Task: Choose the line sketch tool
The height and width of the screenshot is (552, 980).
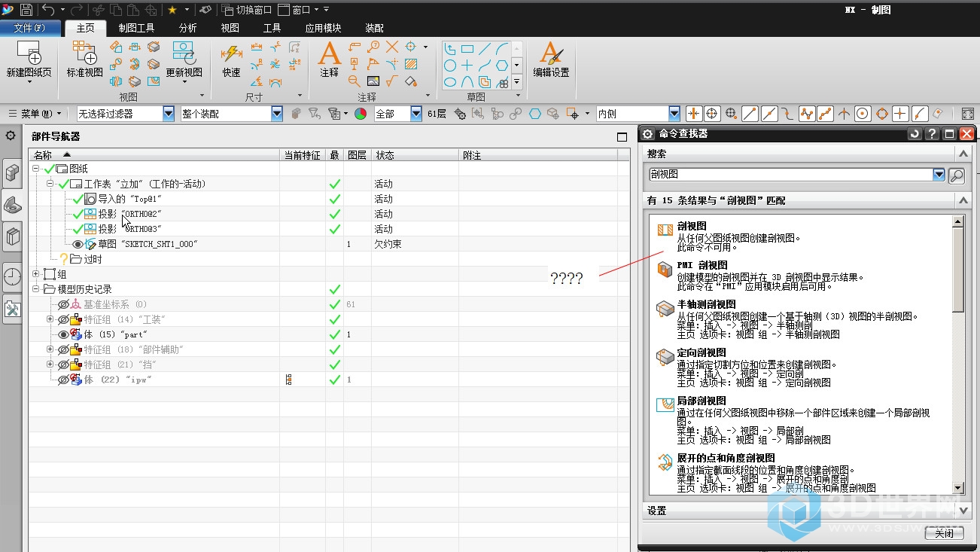Action: (x=485, y=48)
